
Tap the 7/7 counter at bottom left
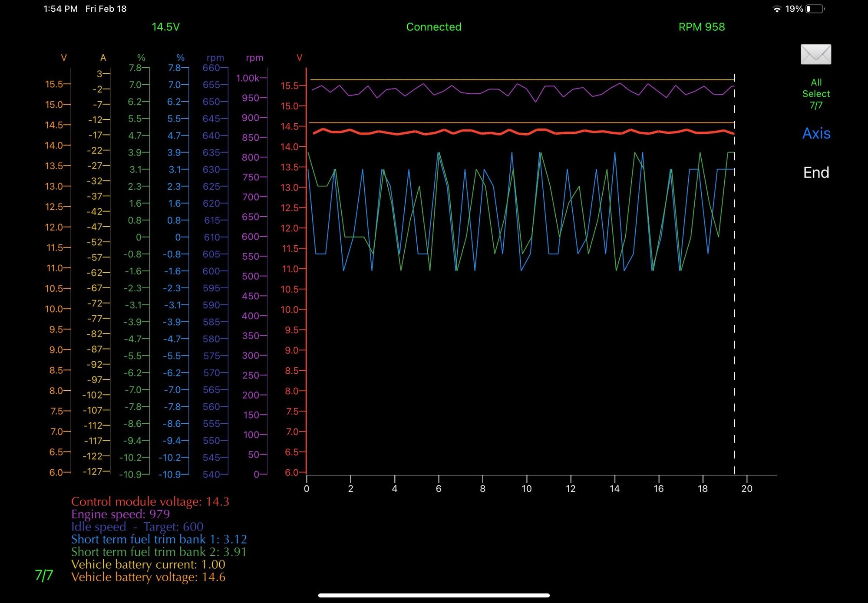click(44, 575)
